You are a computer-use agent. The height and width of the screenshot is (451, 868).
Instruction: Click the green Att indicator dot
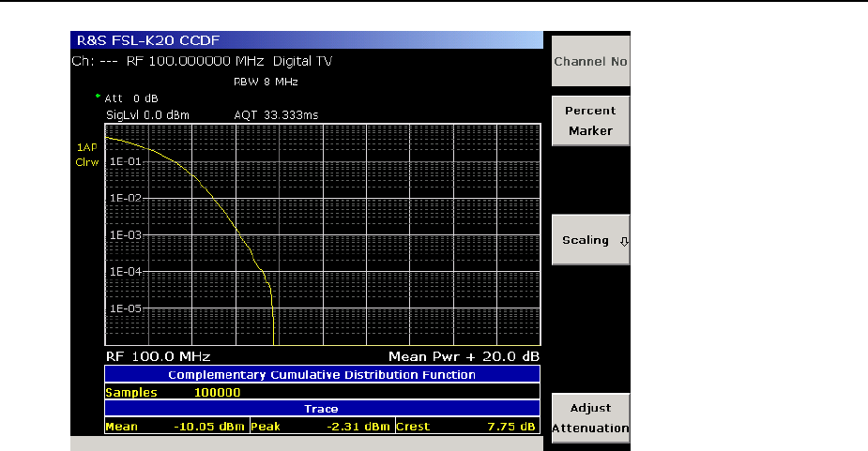pyautogui.click(x=98, y=96)
